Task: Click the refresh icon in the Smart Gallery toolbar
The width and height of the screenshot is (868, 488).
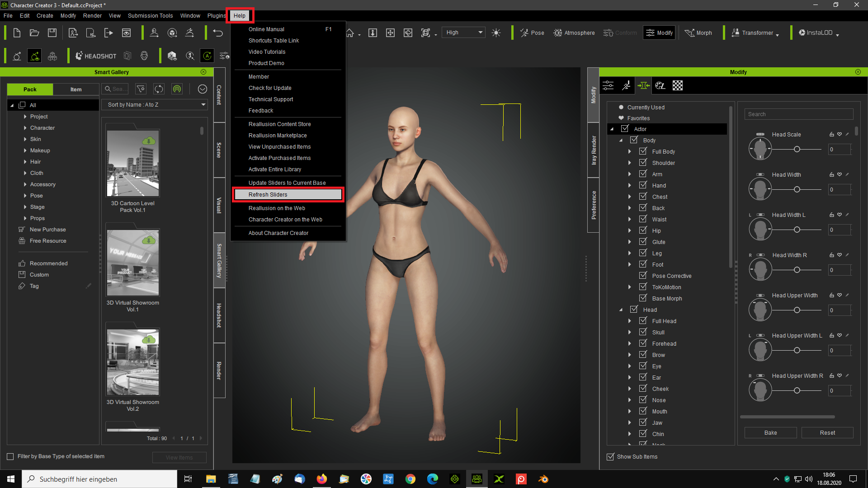Action: (x=159, y=89)
